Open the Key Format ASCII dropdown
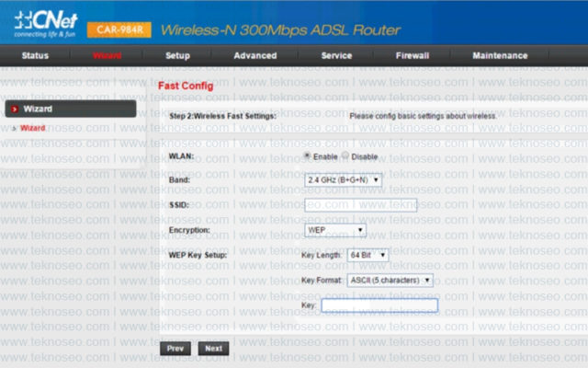This screenshot has width=588, height=368. tap(390, 280)
